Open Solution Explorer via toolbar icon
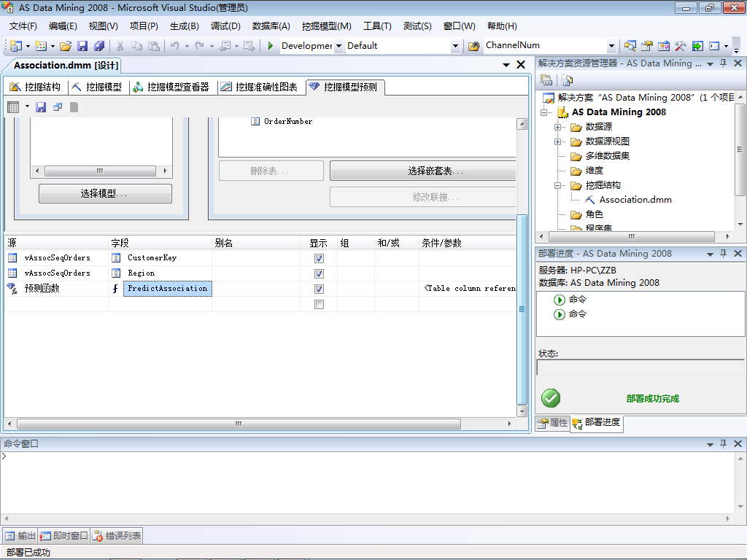The height and width of the screenshot is (560, 747). click(630, 46)
